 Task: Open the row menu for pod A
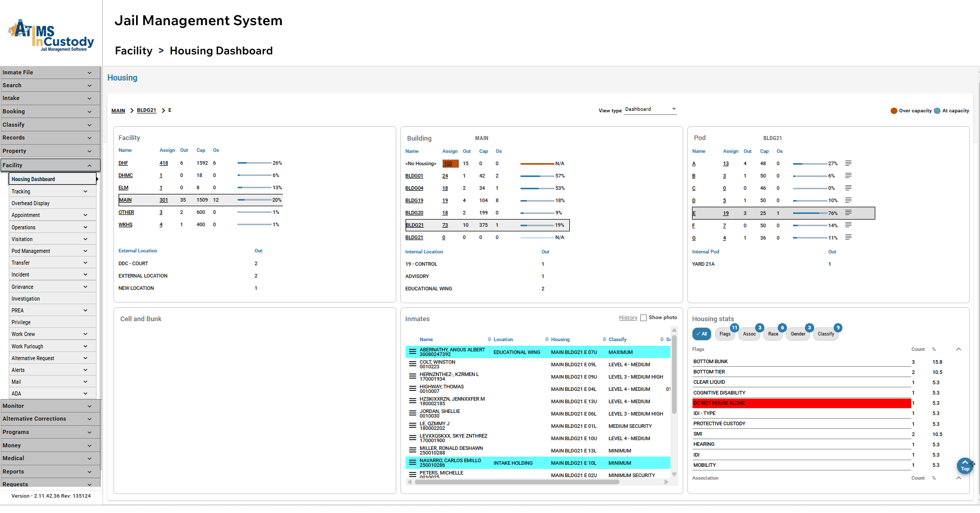[x=848, y=163]
